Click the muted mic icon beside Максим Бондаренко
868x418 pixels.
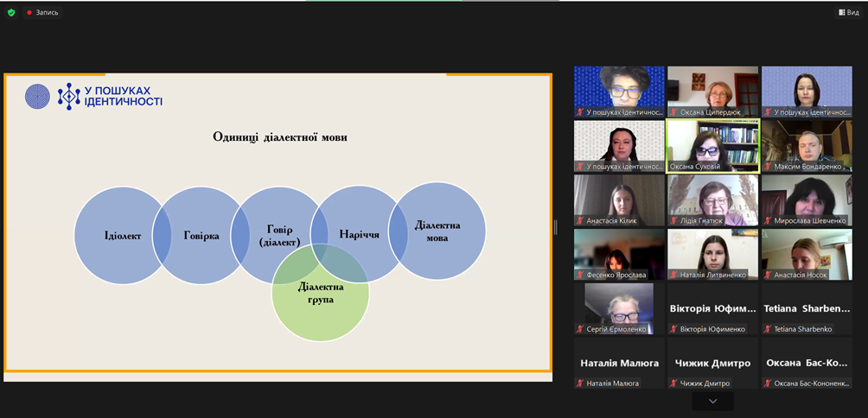768,166
